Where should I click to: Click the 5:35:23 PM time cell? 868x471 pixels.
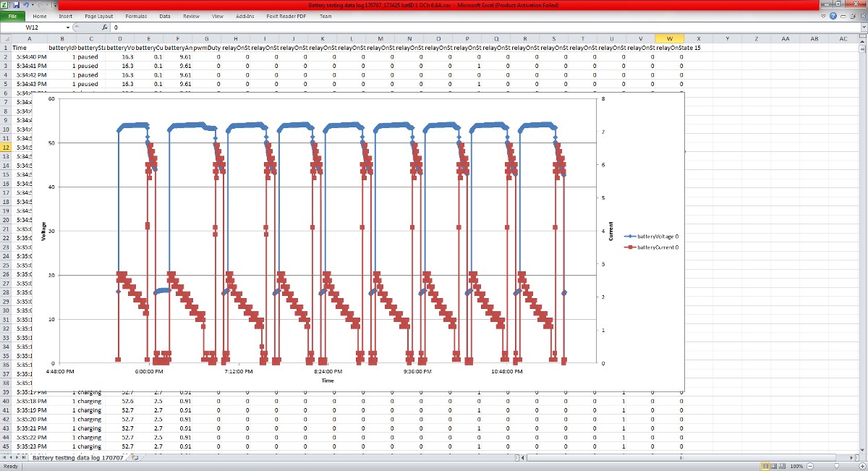tap(31, 446)
